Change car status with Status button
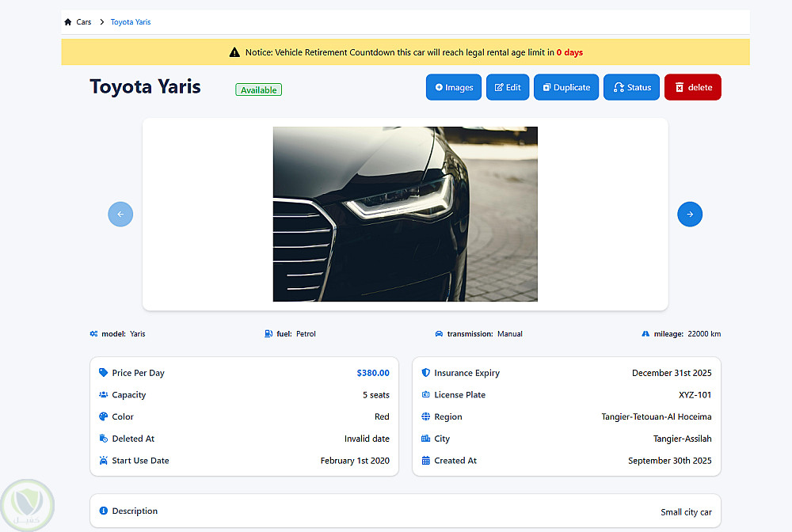The width and height of the screenshot is (792, 532). (x=631, y=87)
